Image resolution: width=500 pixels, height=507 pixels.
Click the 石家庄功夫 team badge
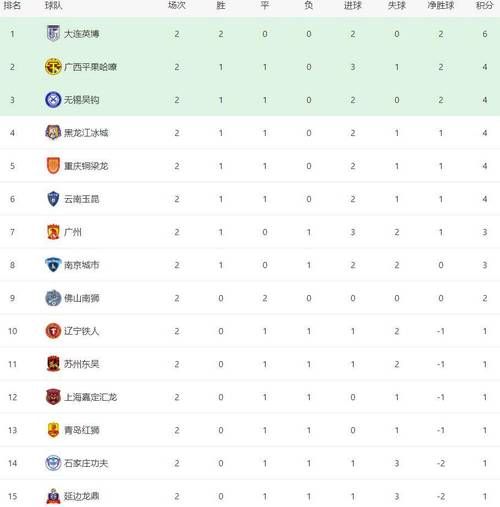tap(53, 463)
